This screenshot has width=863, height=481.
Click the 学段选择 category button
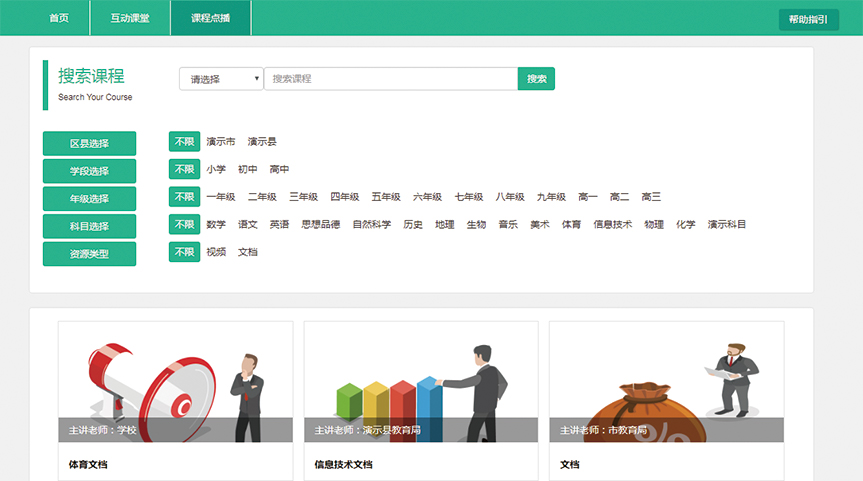[89, 171]
